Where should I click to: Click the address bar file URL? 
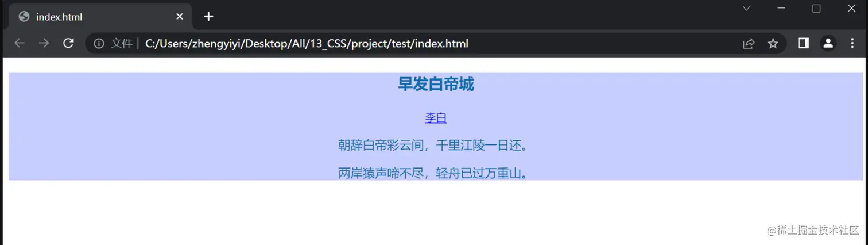307,44
